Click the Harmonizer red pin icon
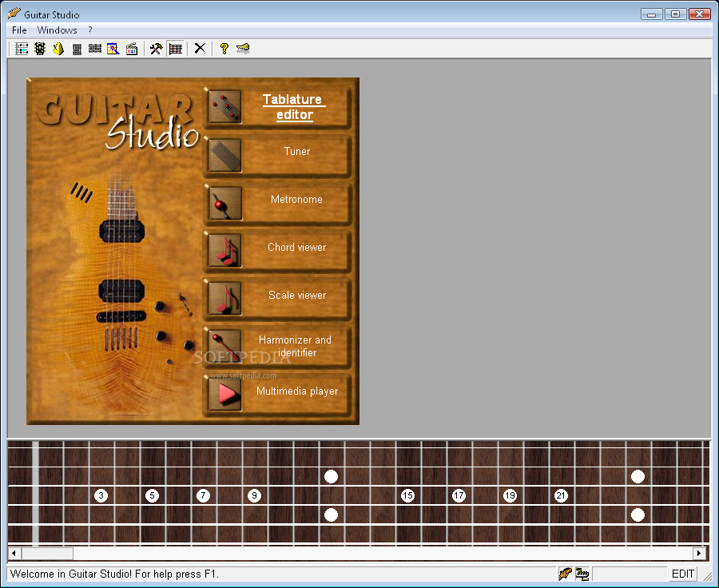Viewport: 719px width, 588px height. coord(225,346)
